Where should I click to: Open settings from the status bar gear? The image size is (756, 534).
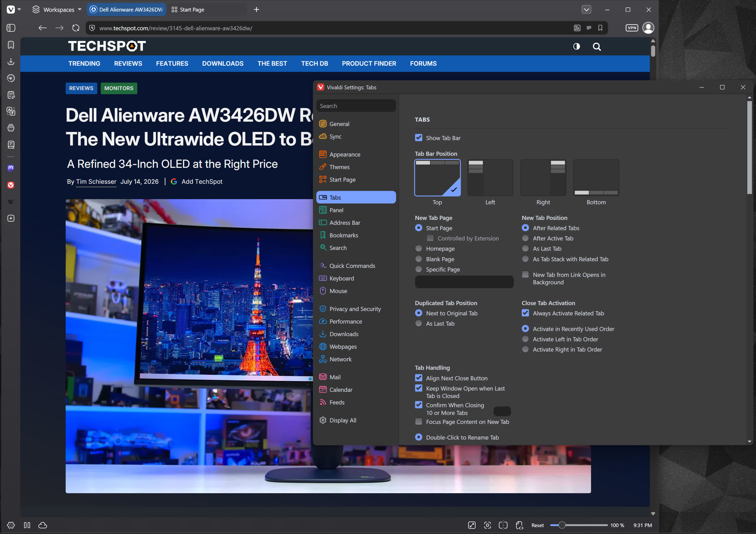11,525
